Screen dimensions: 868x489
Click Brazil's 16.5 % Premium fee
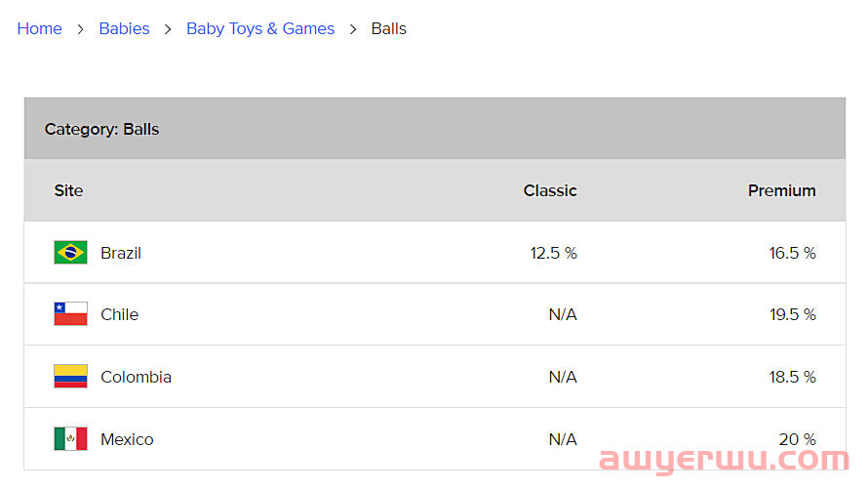[792, 253]
